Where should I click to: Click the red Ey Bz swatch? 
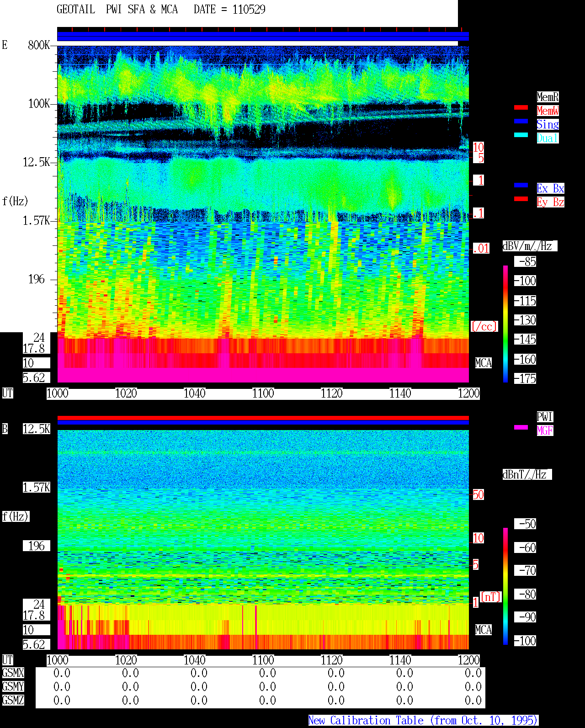point(521,199)
